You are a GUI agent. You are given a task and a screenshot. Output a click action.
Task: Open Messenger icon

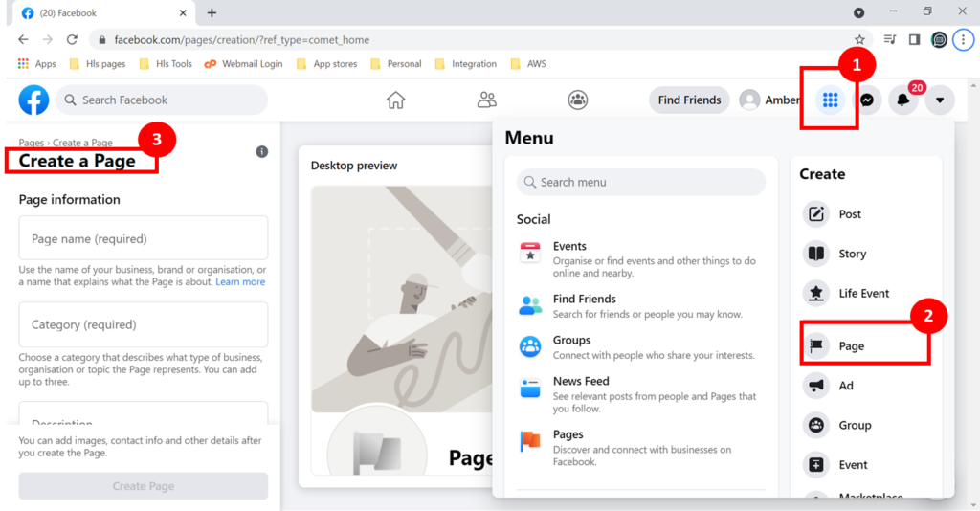[867, 100]
